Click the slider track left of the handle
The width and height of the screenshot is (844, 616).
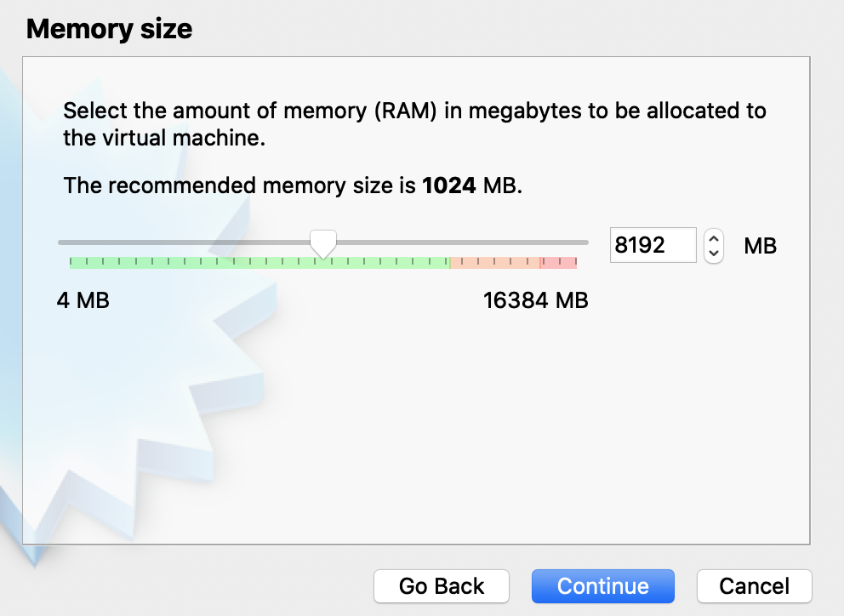pos(187,242)
